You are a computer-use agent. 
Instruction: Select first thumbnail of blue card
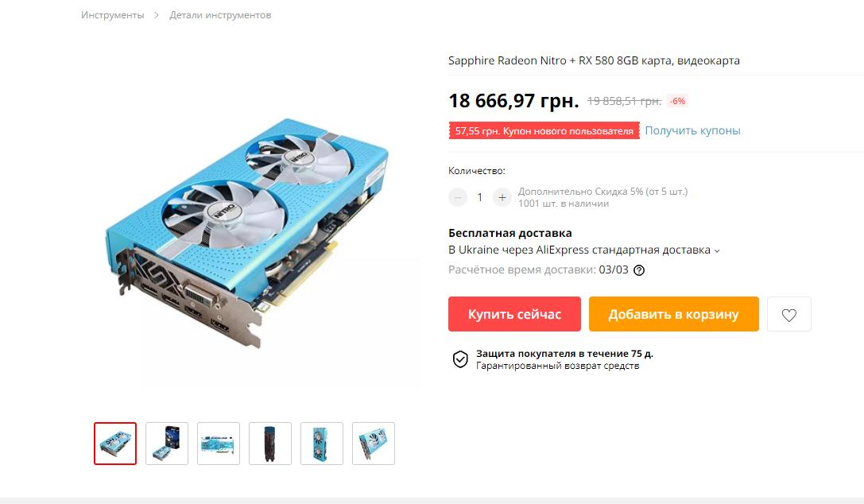115,444
